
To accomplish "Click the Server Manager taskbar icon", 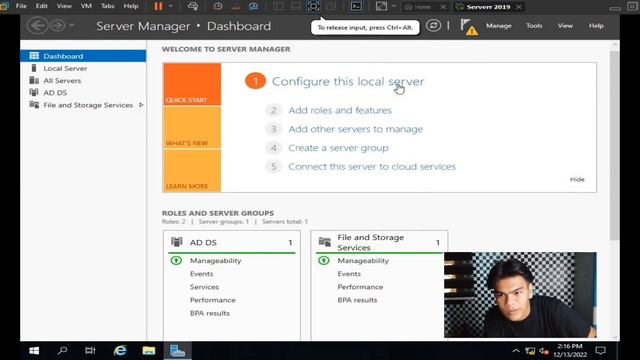I will tap(177, 351).
